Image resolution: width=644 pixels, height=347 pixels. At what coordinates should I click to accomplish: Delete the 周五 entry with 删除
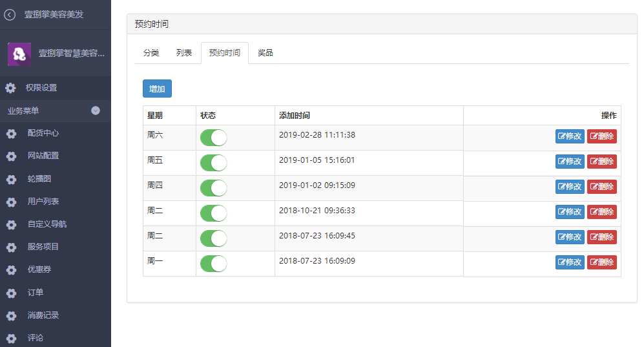pyautogui.click(x=602, y=162)
